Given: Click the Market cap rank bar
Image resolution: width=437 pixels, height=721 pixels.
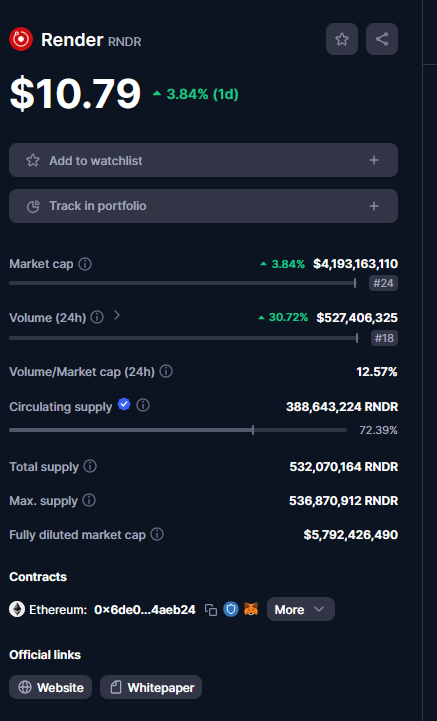Looking at the screenshot, I should 183,283.
